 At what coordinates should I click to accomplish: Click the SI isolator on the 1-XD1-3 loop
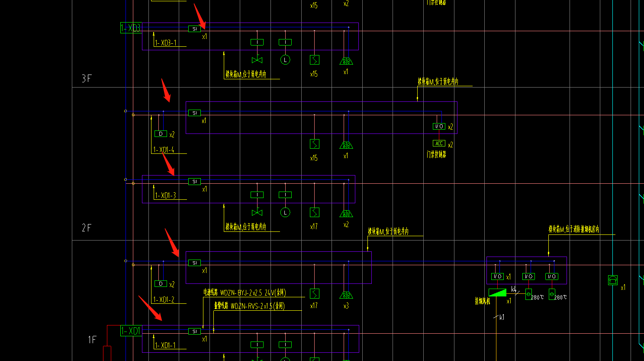coord(194,182)
